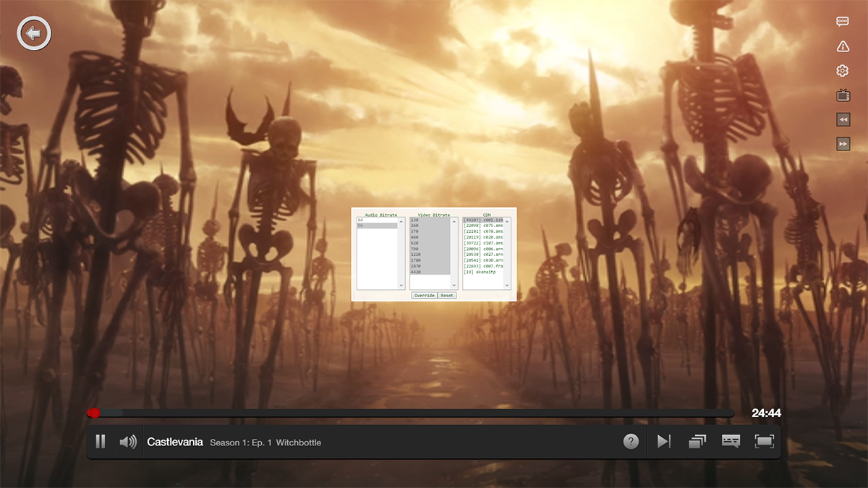Enter fullscreen mode
868x488 pixels.
(764, 442)
